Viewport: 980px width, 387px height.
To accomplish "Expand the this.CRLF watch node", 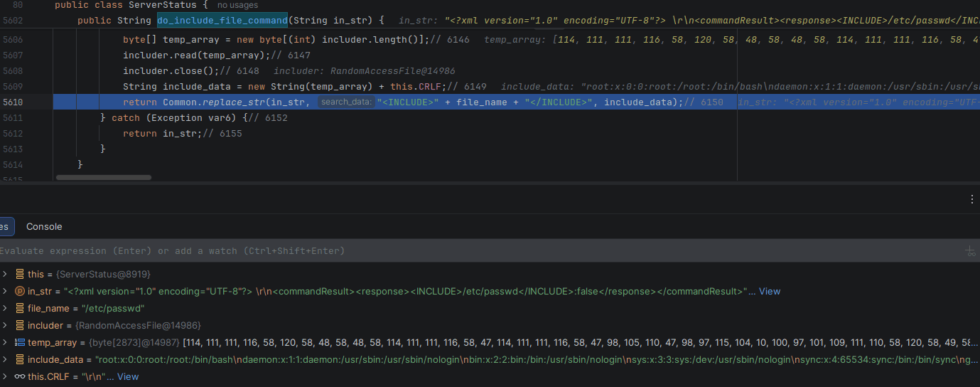I will (x=5, y=376).
